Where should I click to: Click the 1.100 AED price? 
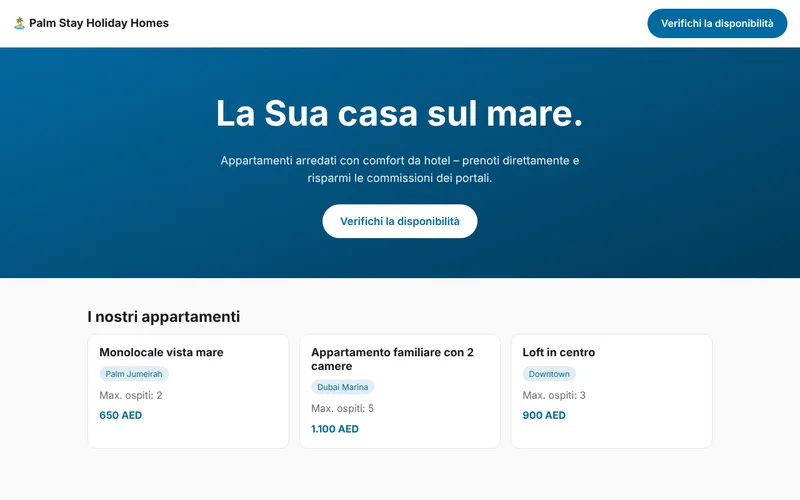[335, 429]
